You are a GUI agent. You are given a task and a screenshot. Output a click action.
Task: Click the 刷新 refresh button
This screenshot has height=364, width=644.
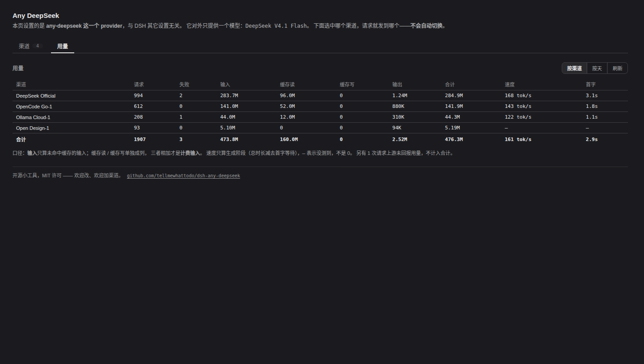[618, 69]
